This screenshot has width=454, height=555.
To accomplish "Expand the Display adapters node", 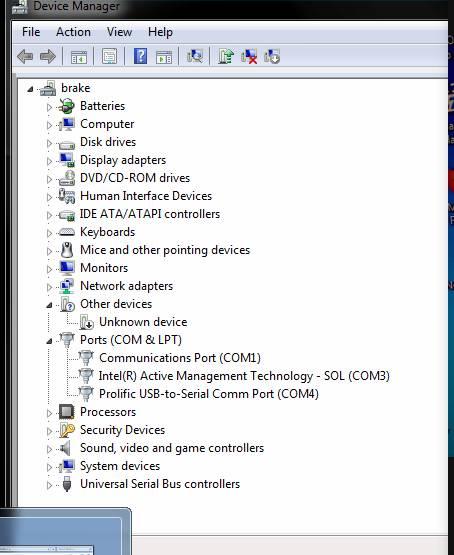I will (49, 161).
